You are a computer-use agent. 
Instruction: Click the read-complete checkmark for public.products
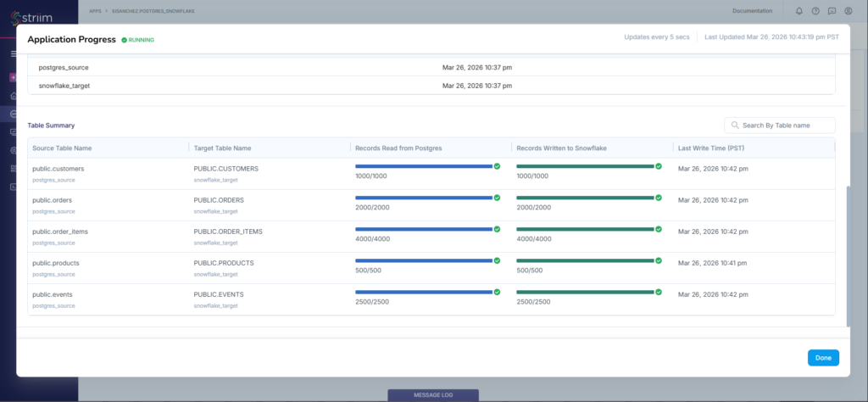coord(497,261)
